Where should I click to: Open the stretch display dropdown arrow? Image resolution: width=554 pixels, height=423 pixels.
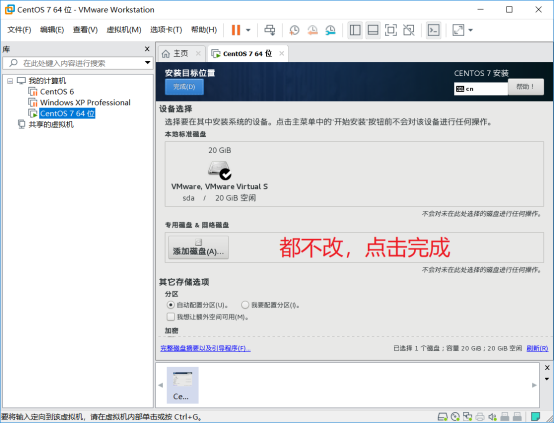(470, 30)
